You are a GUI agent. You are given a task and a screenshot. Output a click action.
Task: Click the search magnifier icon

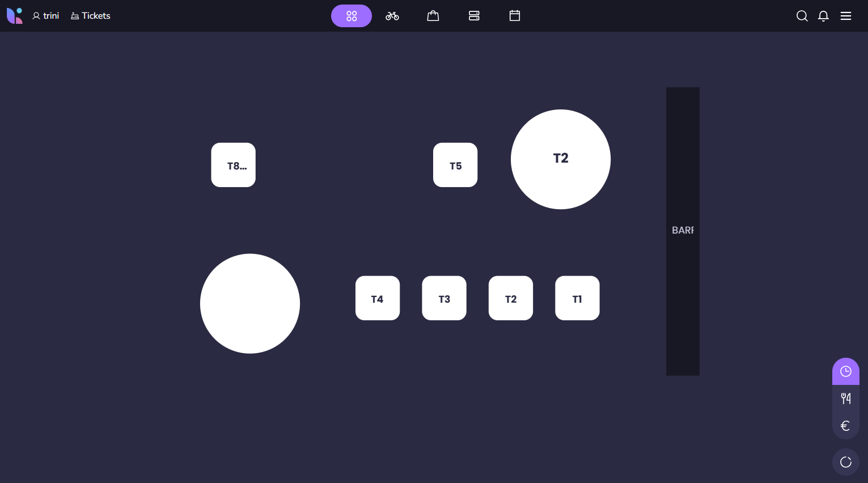click(x=802, y=16)
